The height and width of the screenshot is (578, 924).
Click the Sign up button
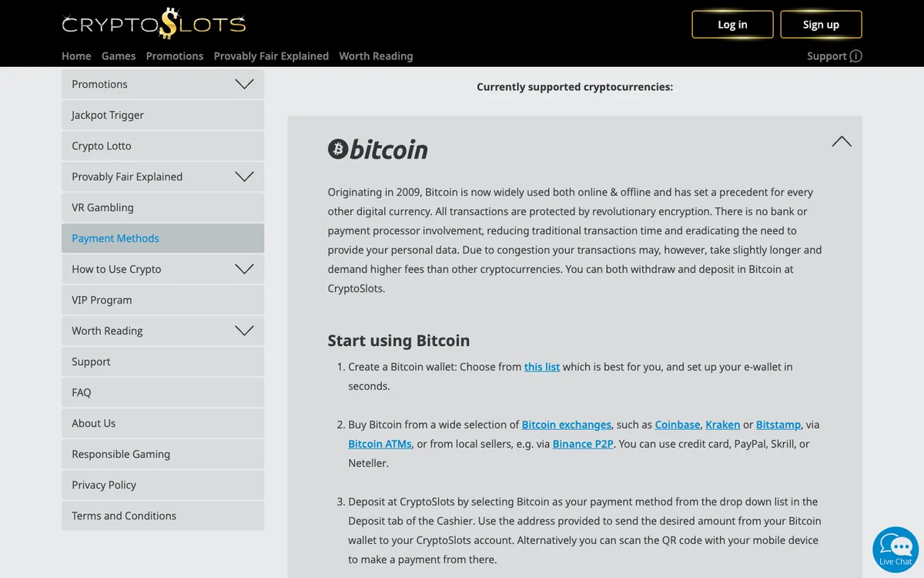(x=821, y=25)
